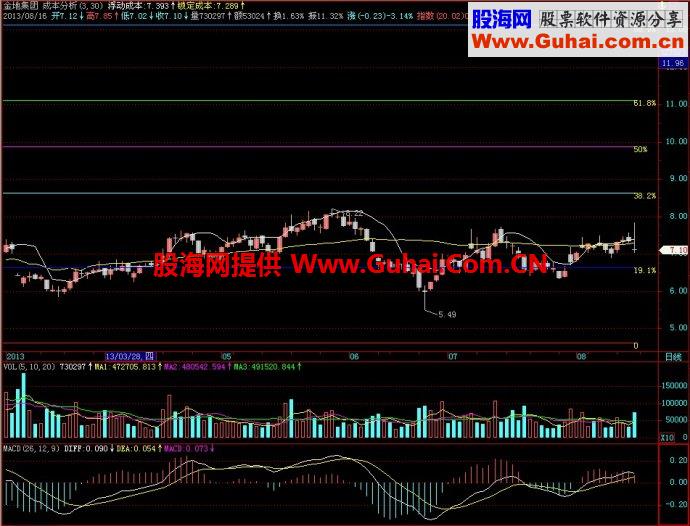Click the 11.96 price box
This screenshot has width=690, height=526.
point(673,63)
